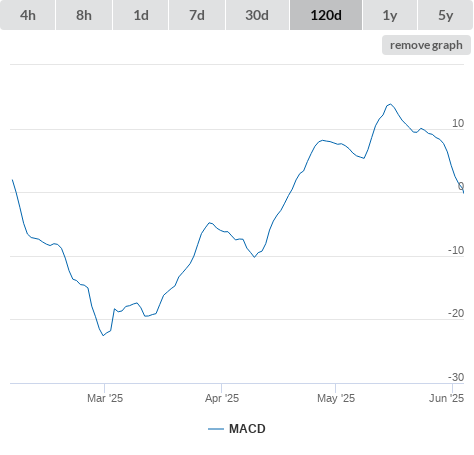The height and width of the screenshot is (455, 474).
Task: Choose the 7d range tab
Action: click(197, 15)
